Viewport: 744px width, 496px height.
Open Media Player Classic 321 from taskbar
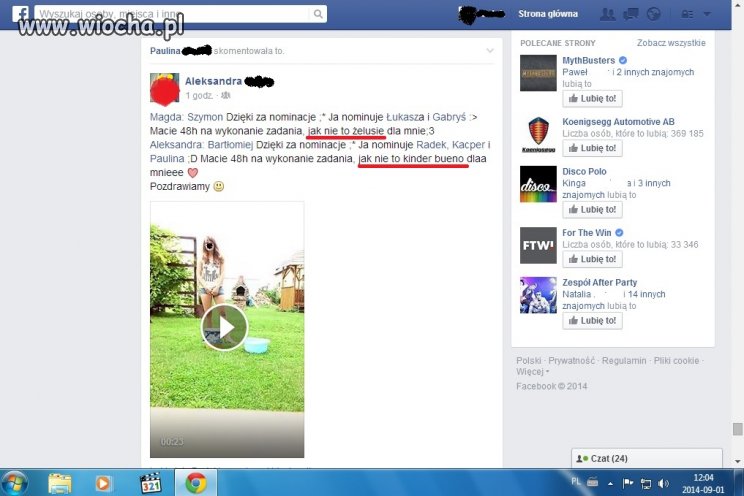click(151, 483)
